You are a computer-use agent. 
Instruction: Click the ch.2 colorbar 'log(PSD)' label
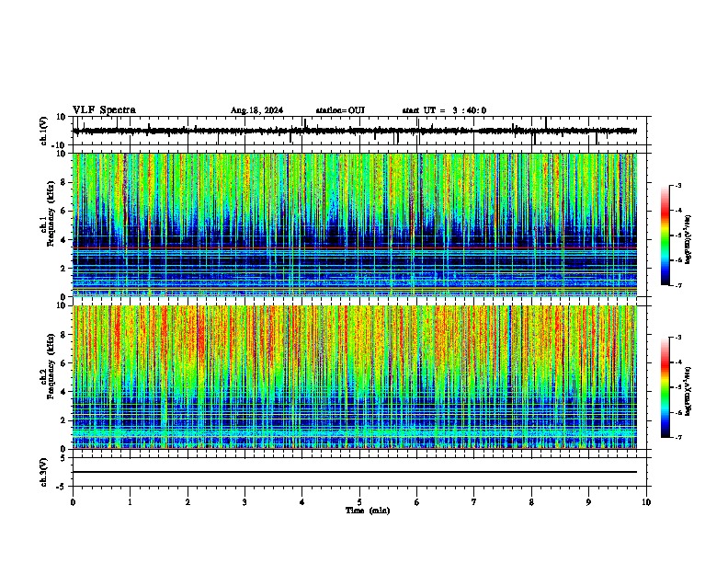pos(688,392)
